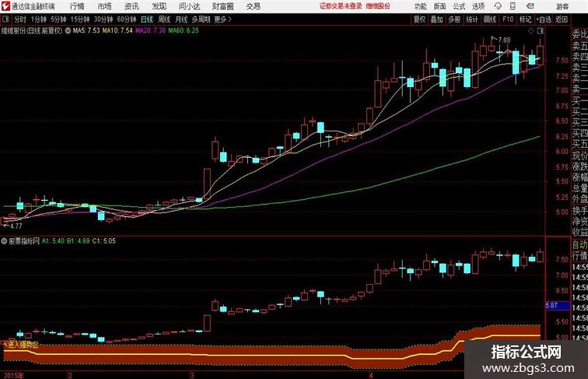
Task: Click the 统计 statistics toolbar button
Action: (472, 19)
